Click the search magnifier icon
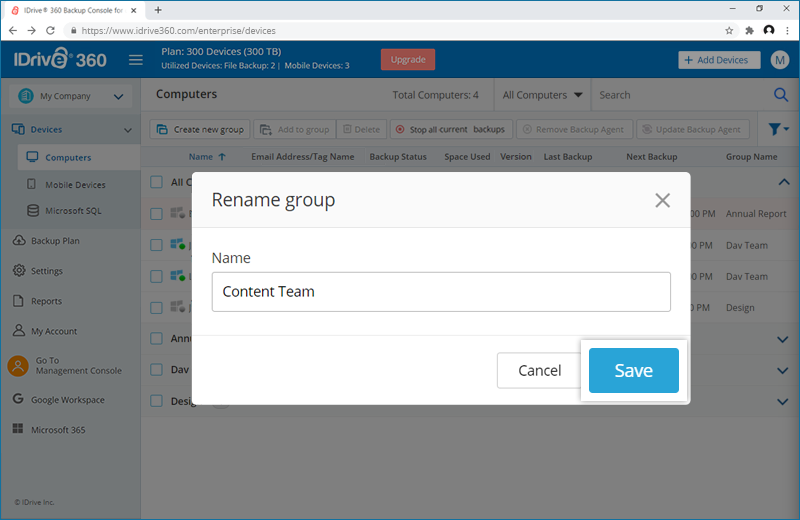Image resolution: width=800 pixels, height=520 pixels. (x=781, y=95)
